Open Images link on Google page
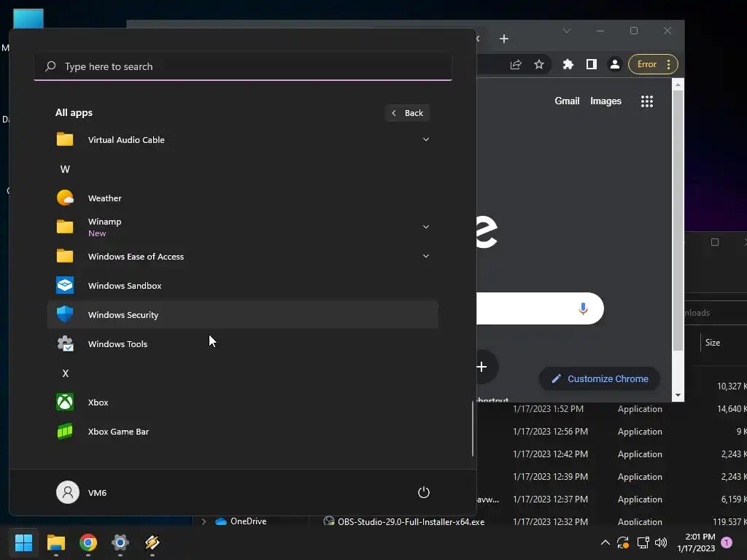The height and width of the screenshot is (560, 747). coord(605,101)
